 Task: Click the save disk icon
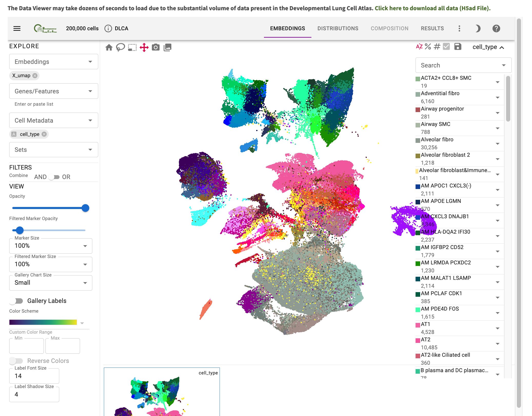pyautogui.click(x=458, y=47)
